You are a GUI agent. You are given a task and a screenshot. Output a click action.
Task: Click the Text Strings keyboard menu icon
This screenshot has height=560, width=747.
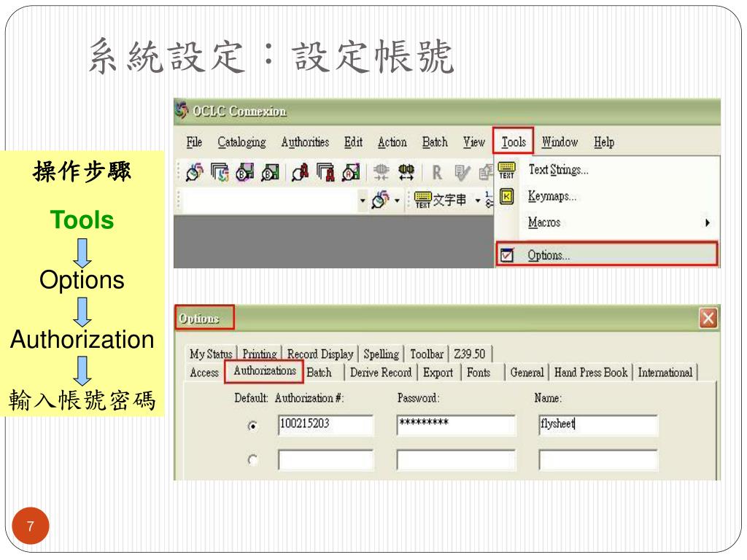pos(506,170)
